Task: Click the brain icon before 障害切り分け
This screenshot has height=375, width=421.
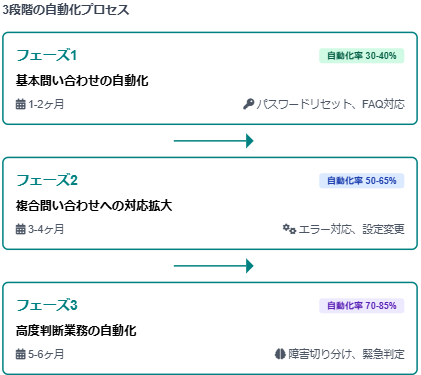Action: coord(280,354)
